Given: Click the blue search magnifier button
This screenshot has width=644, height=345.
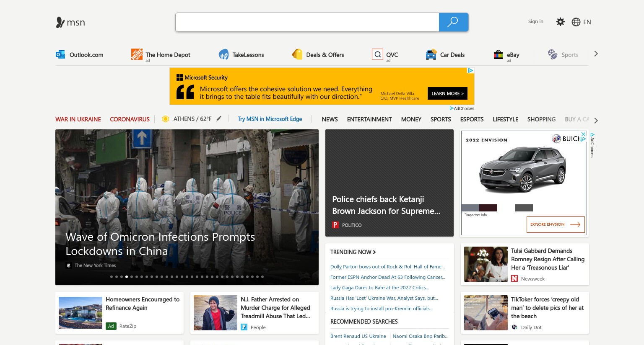Looking at the screenshot, I should (x=453, y=22).
